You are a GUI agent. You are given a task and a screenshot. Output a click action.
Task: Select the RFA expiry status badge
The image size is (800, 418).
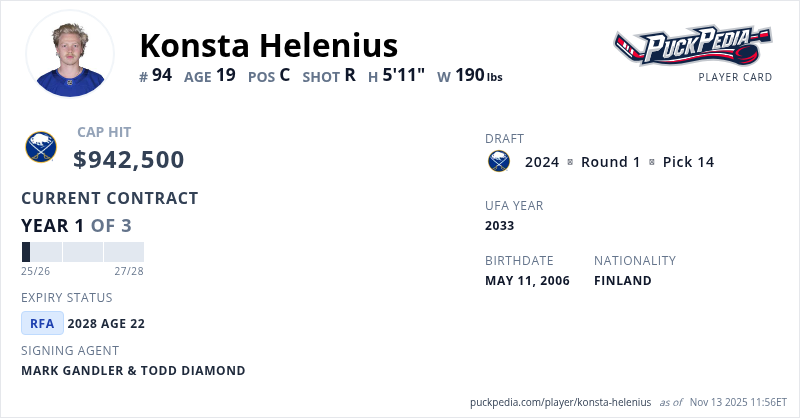[x=42, y=323]
